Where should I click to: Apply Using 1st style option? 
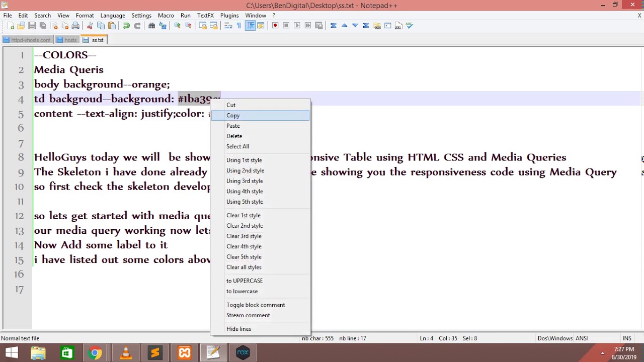tap(260, 160)
